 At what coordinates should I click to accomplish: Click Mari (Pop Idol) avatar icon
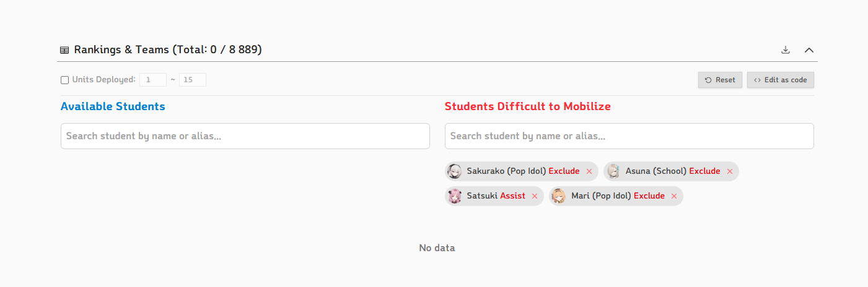pyautogui.click(x=558, y=196)
